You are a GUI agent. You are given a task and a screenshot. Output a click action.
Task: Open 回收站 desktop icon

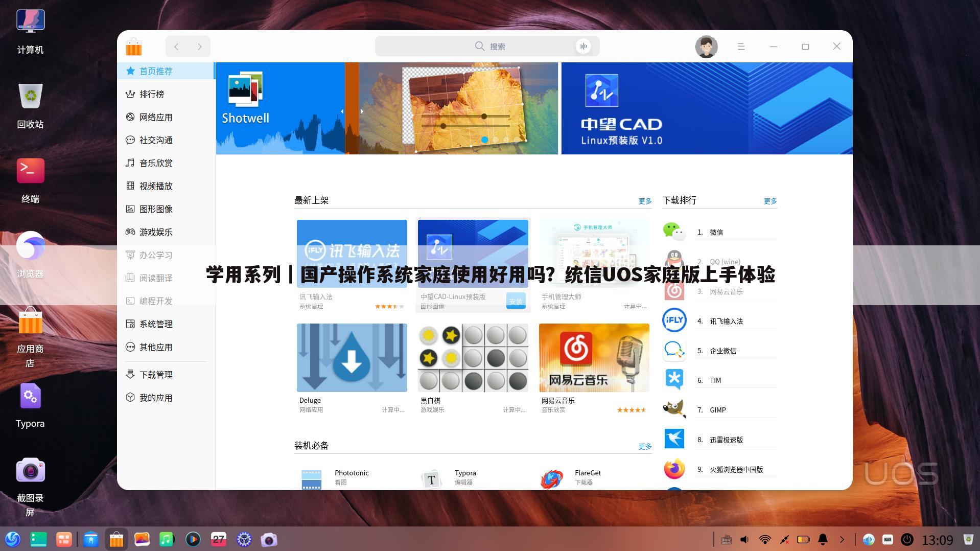(30, 106)
